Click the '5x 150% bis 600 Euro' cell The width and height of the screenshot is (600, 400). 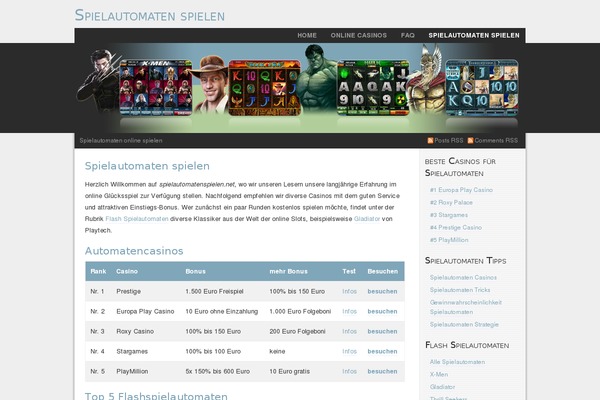coord(217,371)
